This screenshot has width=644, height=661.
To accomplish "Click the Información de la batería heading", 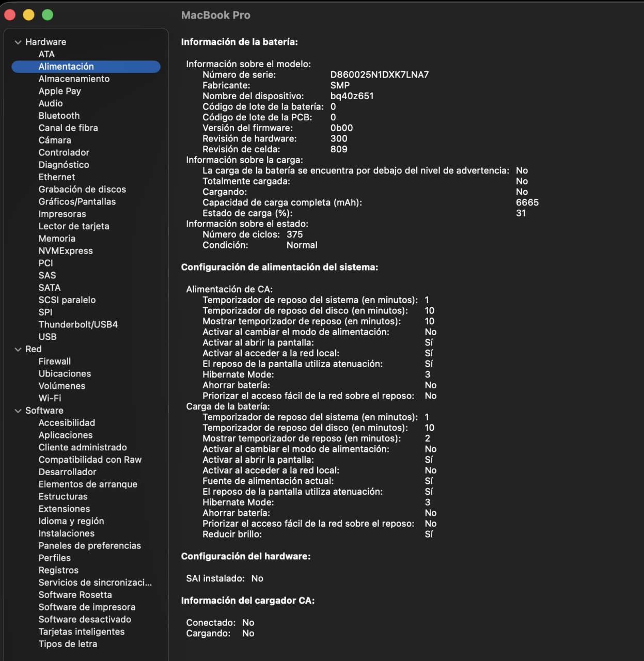I will [239, 42].
